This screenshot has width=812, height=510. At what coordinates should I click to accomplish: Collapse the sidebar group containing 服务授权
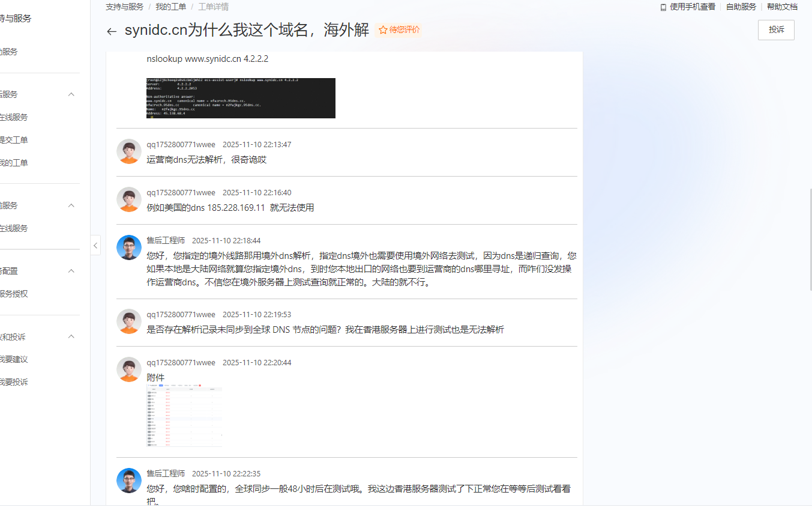click(x=71, y=271)
